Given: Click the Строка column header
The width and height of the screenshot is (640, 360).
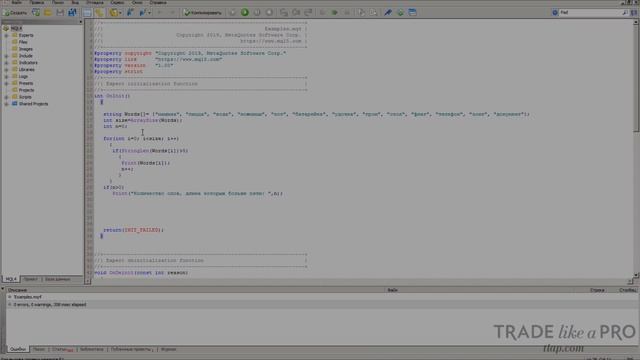Looking at the screenshot, I should [597, 290].
